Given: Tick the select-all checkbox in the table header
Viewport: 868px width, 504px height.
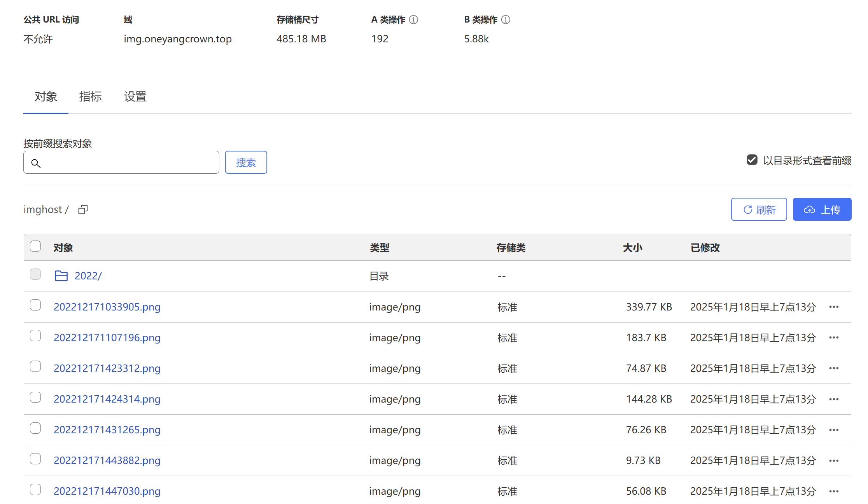Looking at the screenshot, I should coord(35,246).
